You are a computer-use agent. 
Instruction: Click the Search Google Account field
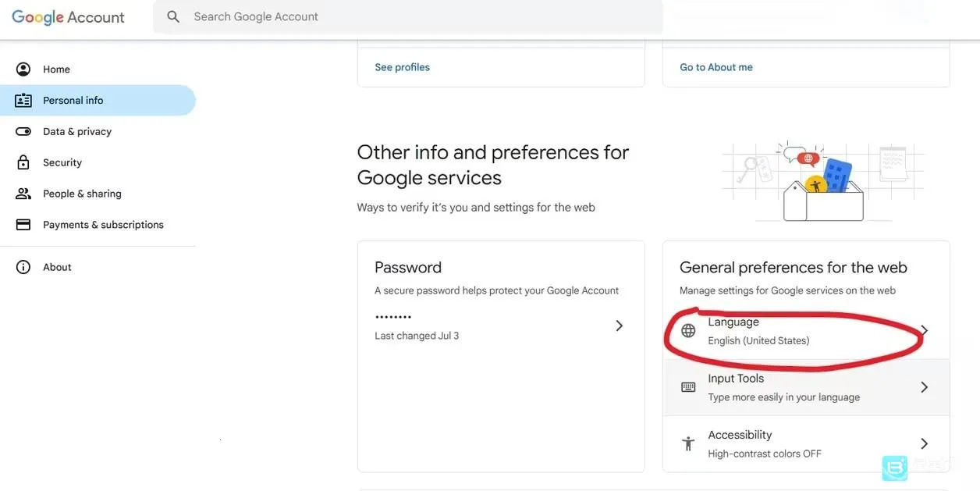click(406, 16)
